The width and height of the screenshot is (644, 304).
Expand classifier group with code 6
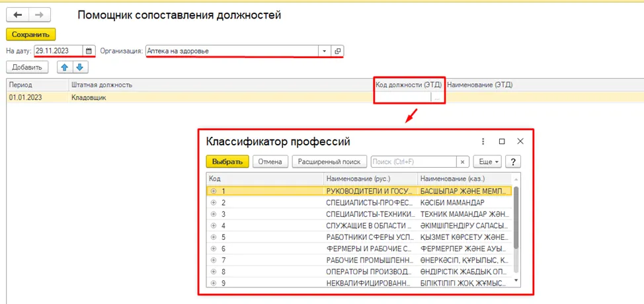[213, 248]
